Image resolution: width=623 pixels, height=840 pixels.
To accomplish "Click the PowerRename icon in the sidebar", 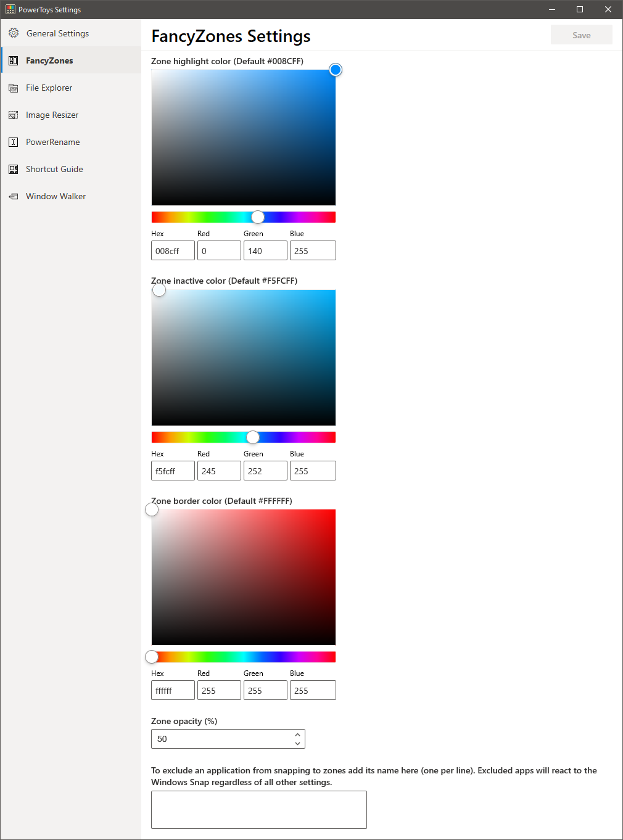I will [x=14, y=142].
